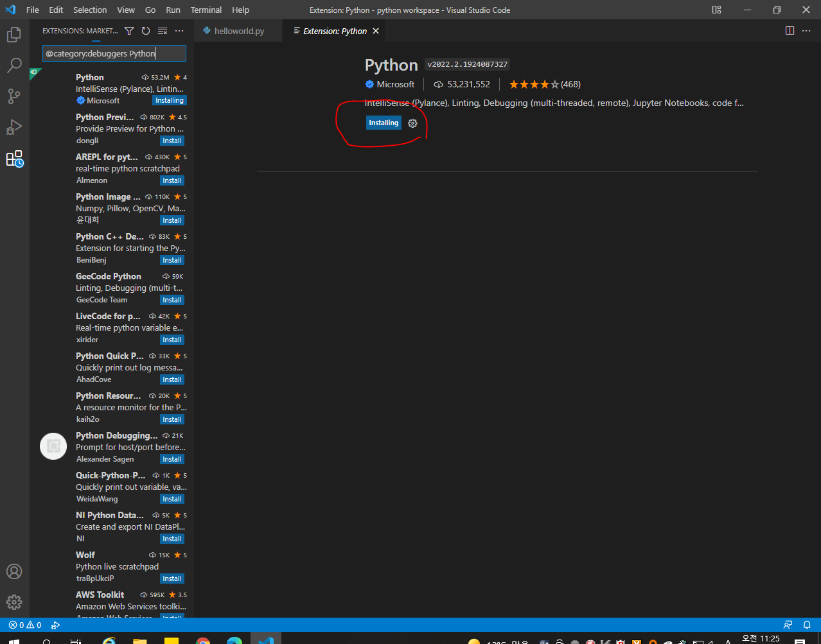
Task: Clear extensions search results icon
Action: coord(163,31)
